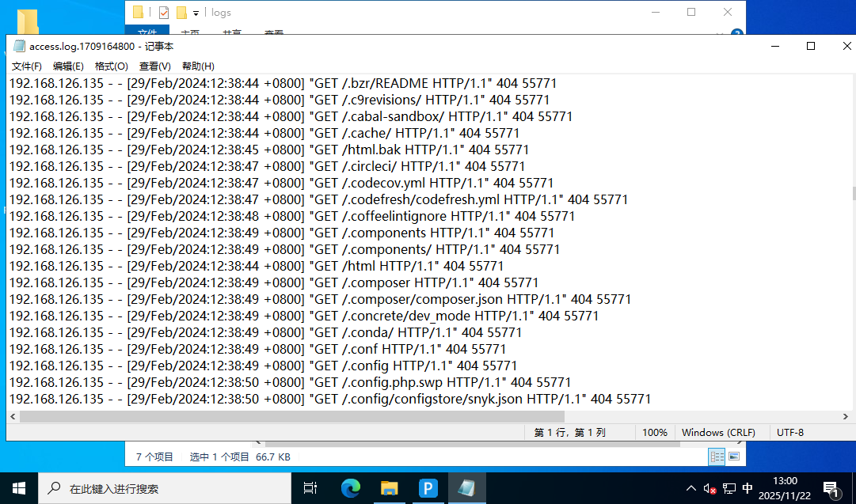Screen dimensions: 856x504
Task: Open the Windows Start menu
Action: (18, 488)
